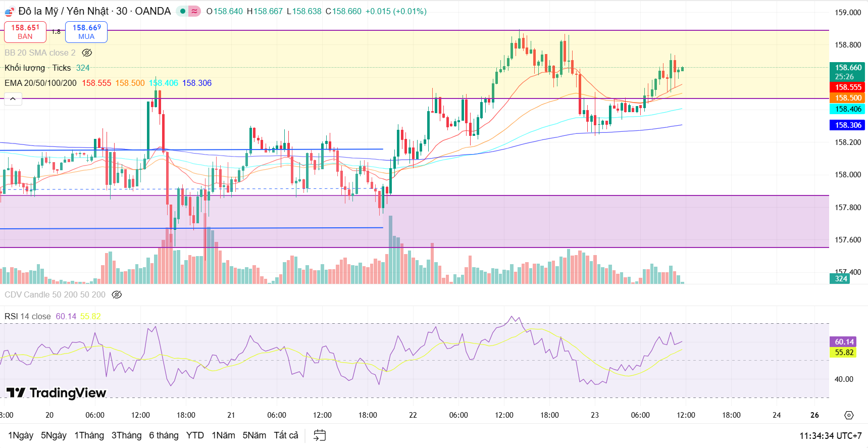
Task: Show all data with Tất cả
Action: pos(286,435)
